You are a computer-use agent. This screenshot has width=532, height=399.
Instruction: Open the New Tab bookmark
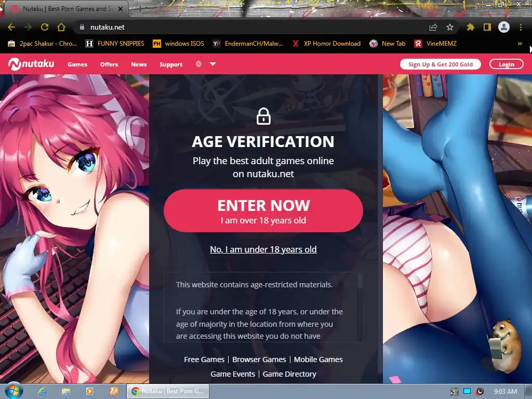coord(388,44)
